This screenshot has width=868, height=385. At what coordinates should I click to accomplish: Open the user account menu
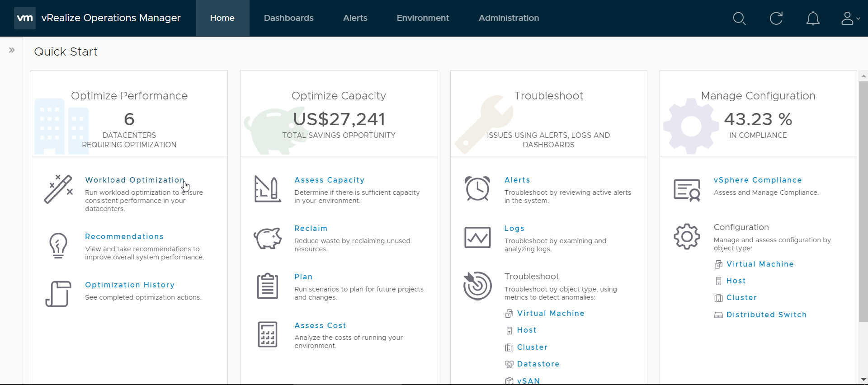[x=850, y=19]
